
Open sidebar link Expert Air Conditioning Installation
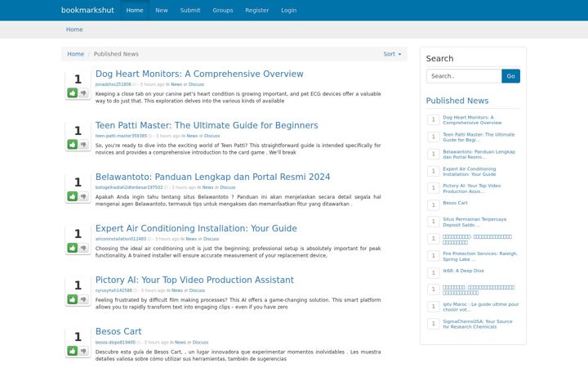pos(469,172)
